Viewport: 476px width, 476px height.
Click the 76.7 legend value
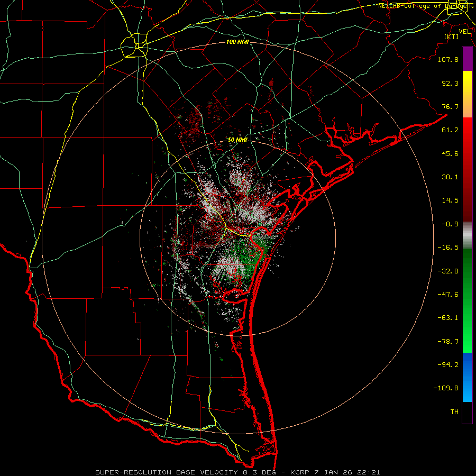pyautogui.click(x=450, y=106)
